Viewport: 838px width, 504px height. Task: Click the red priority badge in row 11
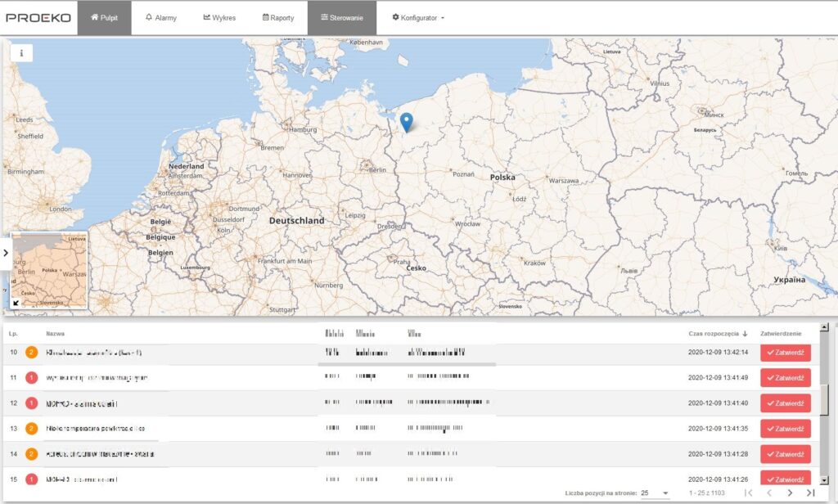pyautogui.click(x=32, y=377)
